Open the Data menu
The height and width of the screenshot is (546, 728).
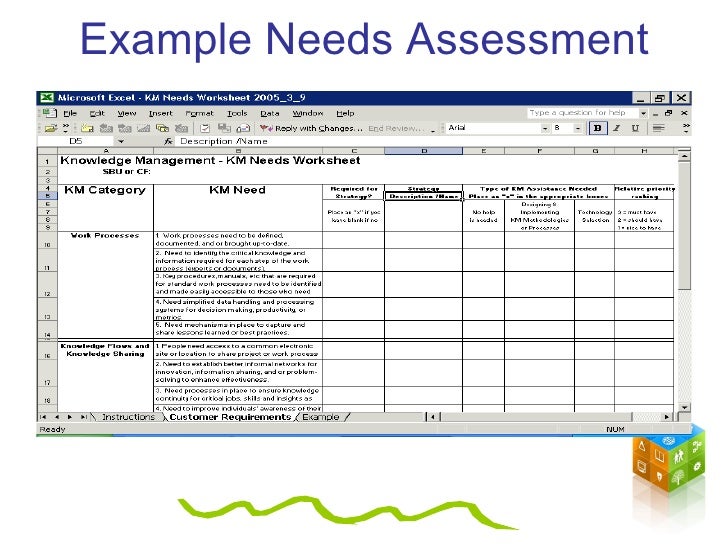tap(270, 113)
